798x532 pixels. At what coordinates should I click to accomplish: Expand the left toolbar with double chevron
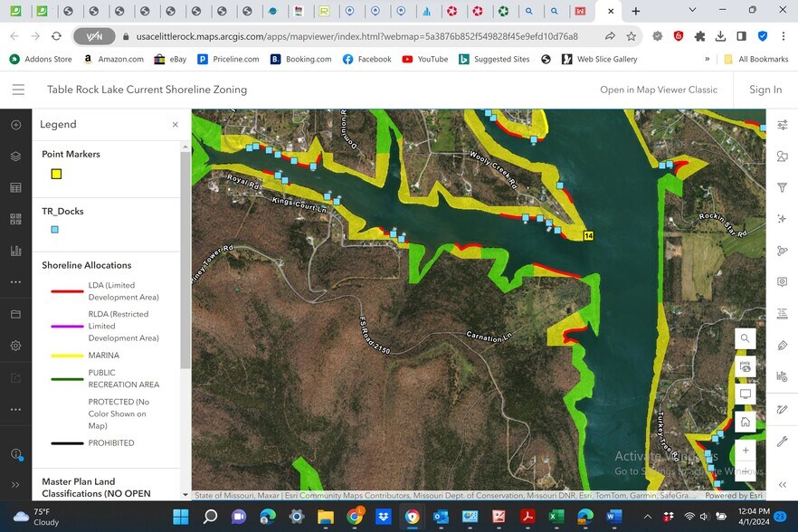click(15, 485)
